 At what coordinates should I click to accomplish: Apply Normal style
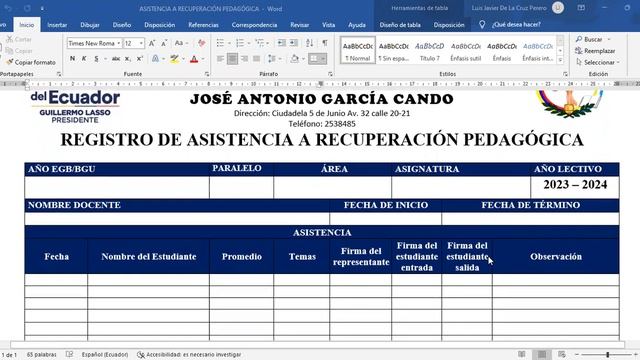pos(358,51)
